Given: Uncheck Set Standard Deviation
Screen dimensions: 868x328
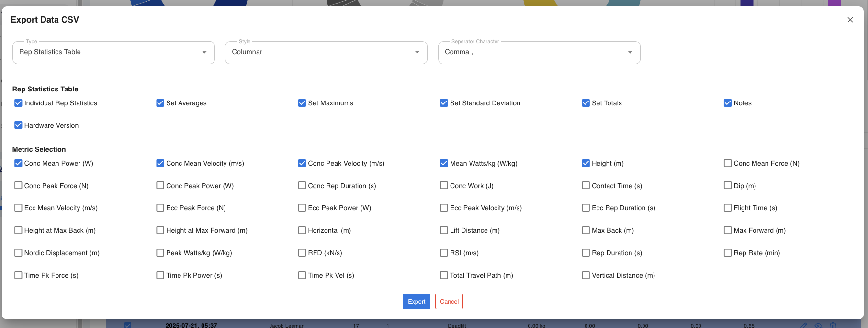Looking at the screenshot, I should (444, 103).
